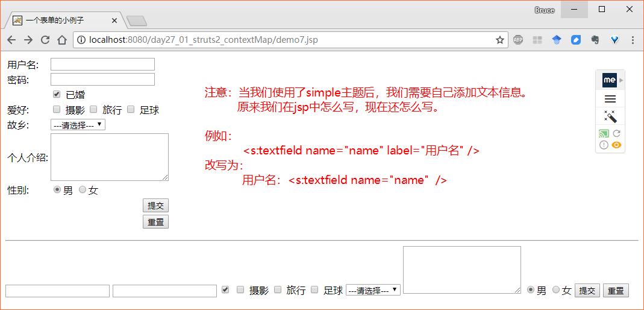Click 重置 button in bottom form

pos(616,290)
